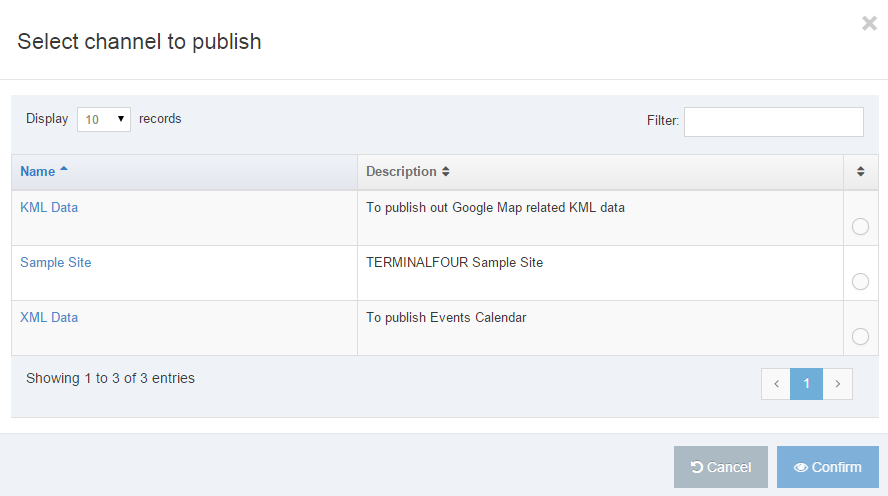Select page 1 in pagination

click(x=806, y=384)
